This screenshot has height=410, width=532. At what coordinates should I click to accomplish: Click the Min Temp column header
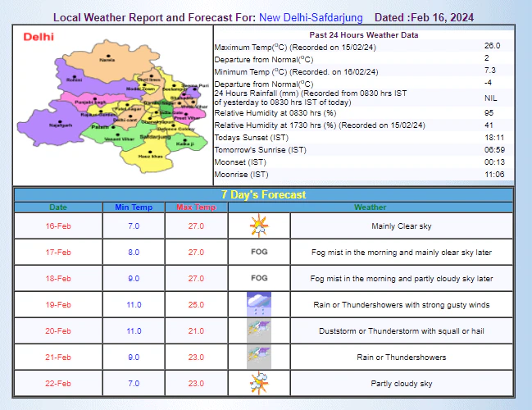[134, 207]
